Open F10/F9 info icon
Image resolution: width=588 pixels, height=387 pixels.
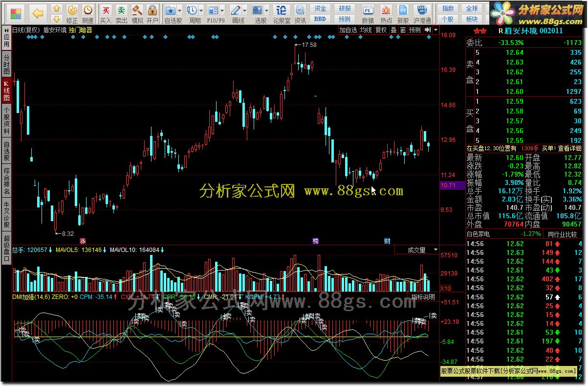point(213,10)
